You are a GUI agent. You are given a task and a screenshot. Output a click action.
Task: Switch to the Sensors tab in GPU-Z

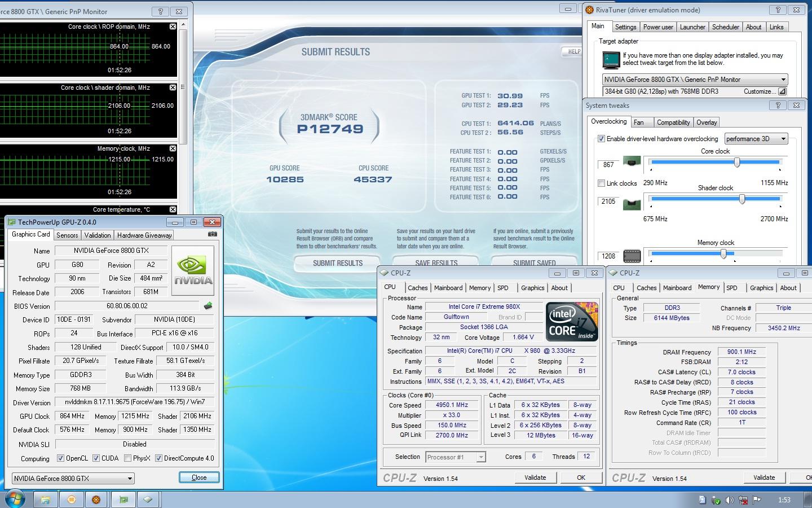coord(67,235)
